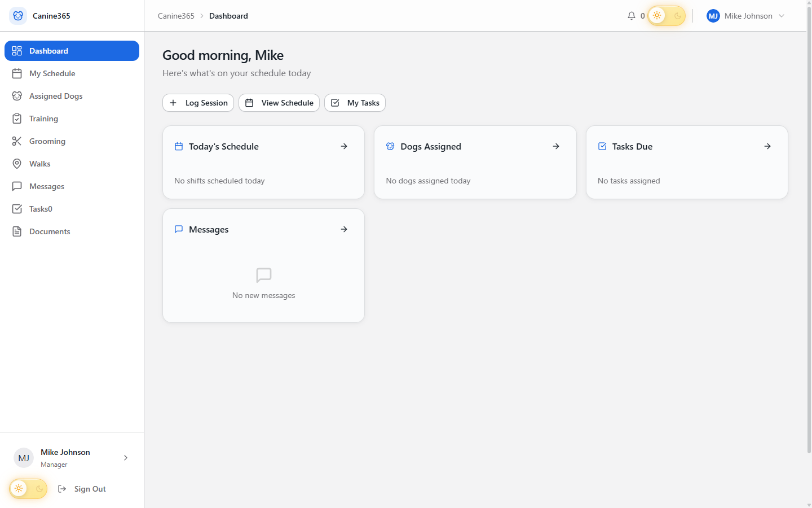The width and height of the screenshot is (812, 508).
Task: Open My Schedule in the sidebar
Action: (x=72, y=73)
